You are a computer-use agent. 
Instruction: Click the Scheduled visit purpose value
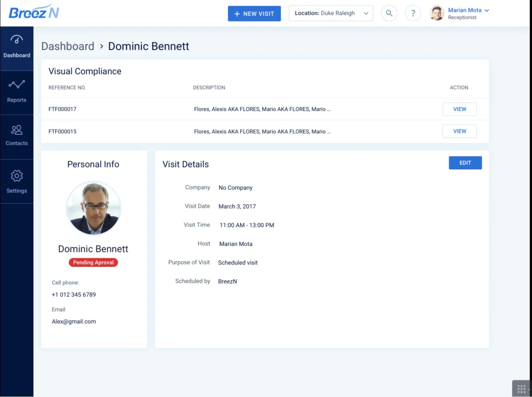[x=238, y=263]
